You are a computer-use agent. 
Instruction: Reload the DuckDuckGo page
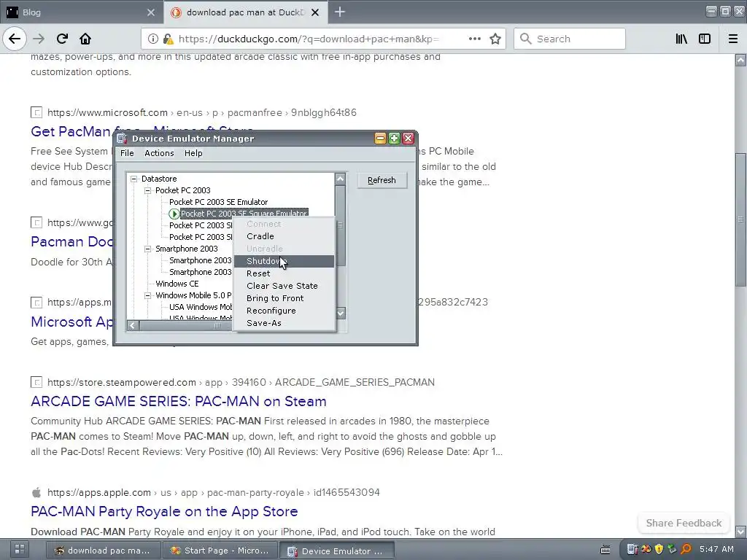pyautogui.click(x=62, y=39)
